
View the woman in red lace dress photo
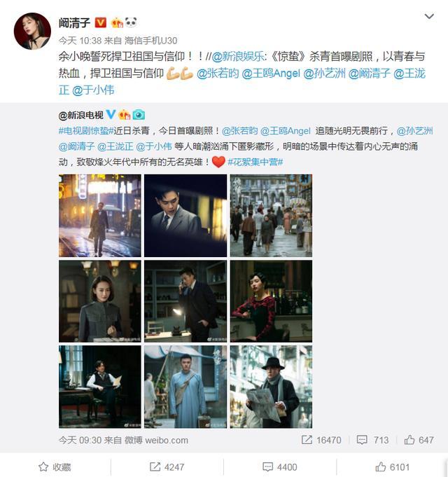pyautogui.click(x=271, y=301)
